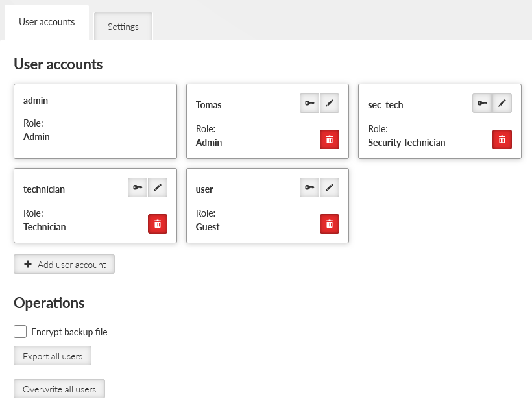The height and width of the screenshot is (410, 532).
Task: Select the User accounts tab
Action: point(47,22)
